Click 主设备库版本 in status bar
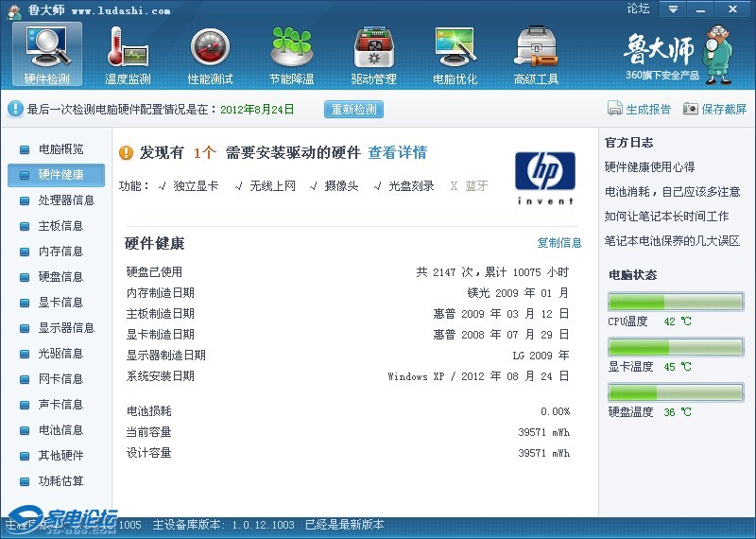Image resolution: width=756 pixels, height=539 pixels. click(224, 525)
